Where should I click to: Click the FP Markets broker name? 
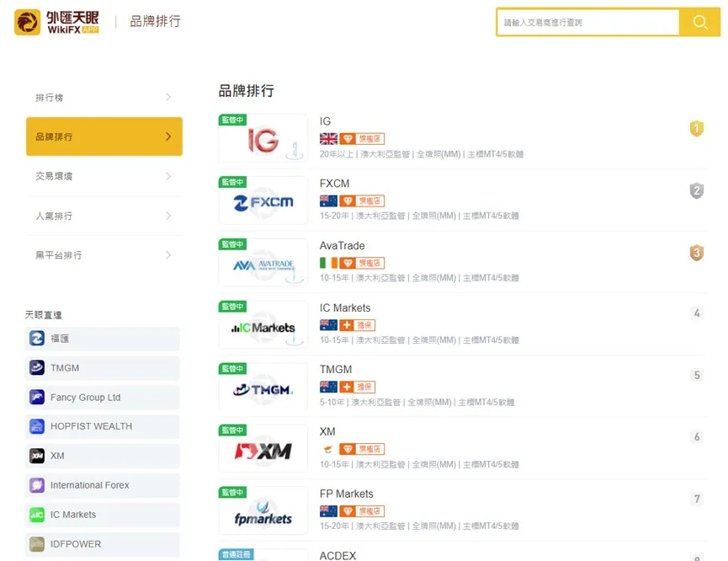pos(347,494)
